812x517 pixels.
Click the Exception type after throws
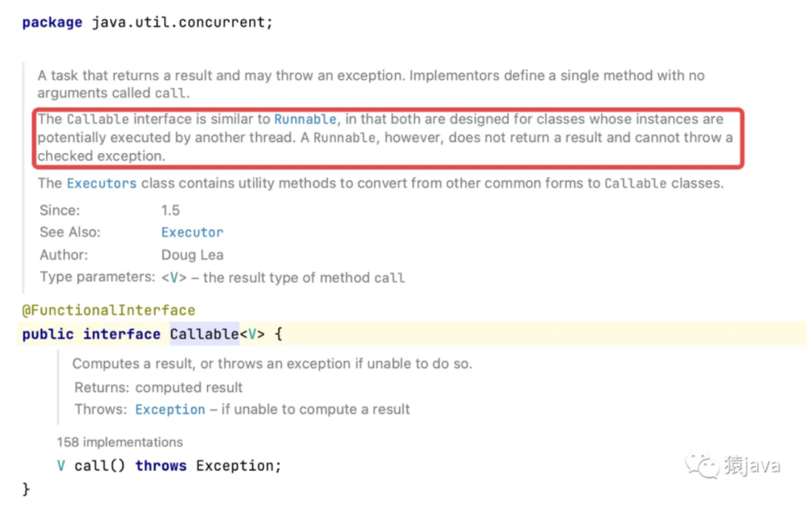234,465
